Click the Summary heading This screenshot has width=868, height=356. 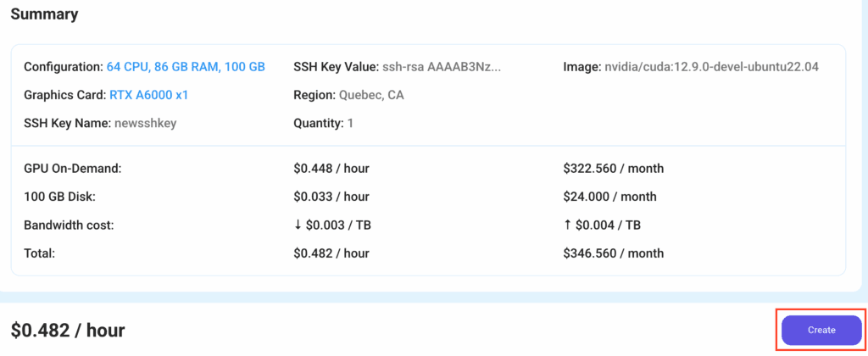coord(44,14)
